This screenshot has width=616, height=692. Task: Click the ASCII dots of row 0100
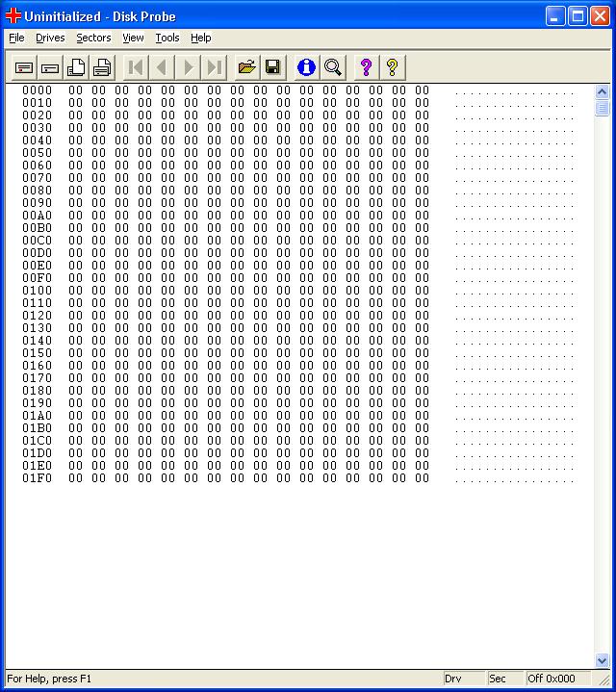(x=515, y=294)
